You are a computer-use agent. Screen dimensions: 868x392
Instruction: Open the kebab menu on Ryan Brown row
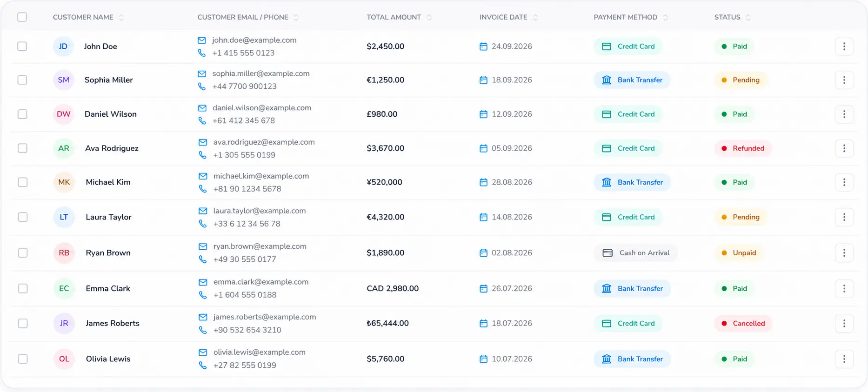click(844, 253)
